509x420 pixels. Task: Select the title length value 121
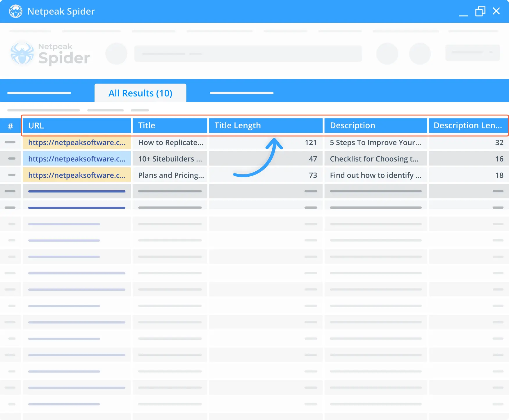tap(311, 142)
